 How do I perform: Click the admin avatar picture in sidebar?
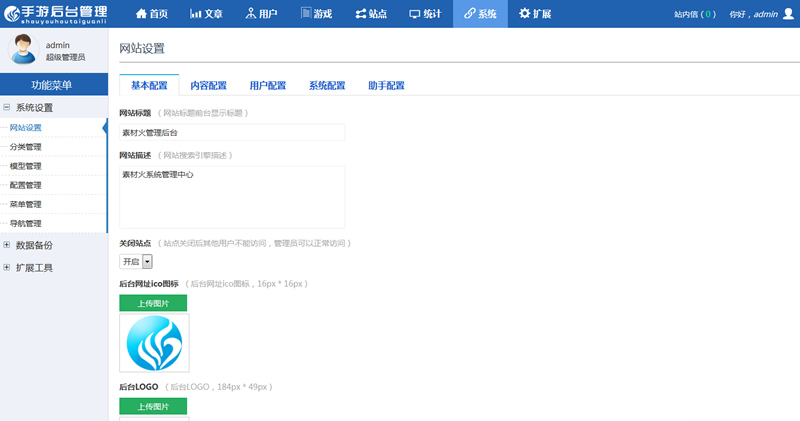coord(23,49)
